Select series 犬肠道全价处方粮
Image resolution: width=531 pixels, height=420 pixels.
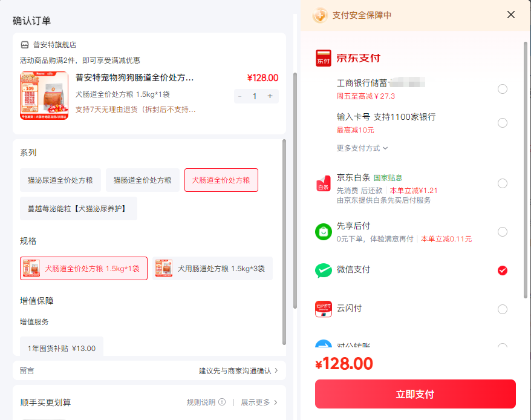(221, 180)
